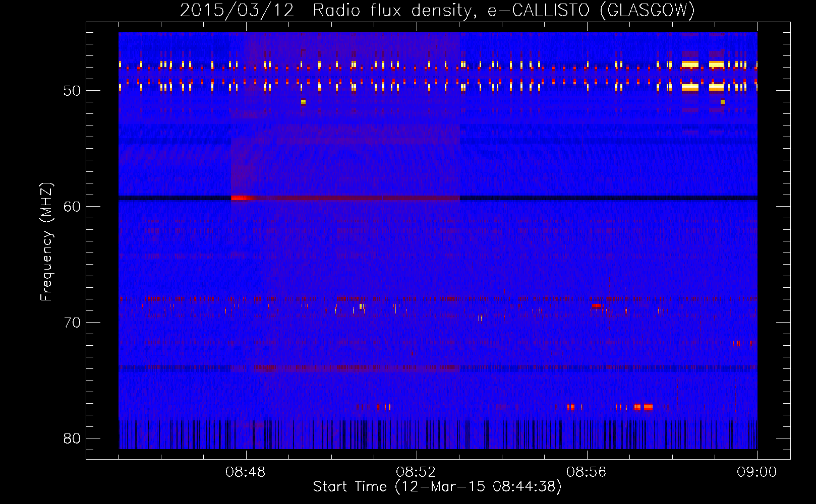Click the 08:56 time tick label
This screenshot has height=504, width=816.
(587, 472)
